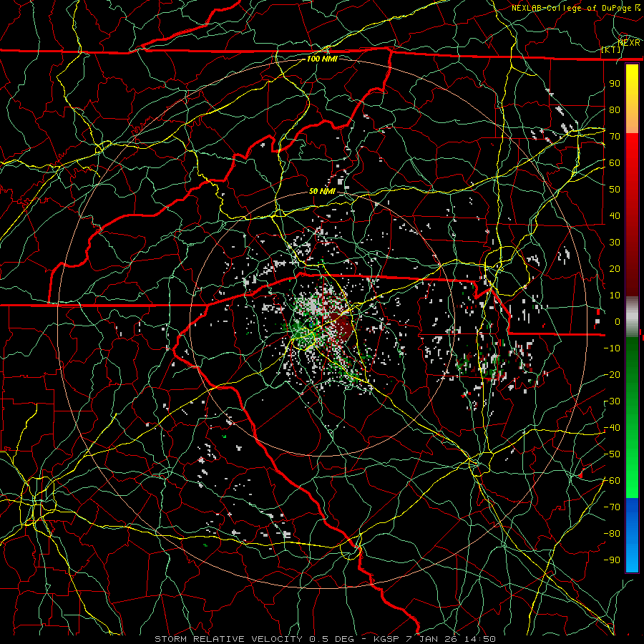Select the -60 value on velocity scale
This screenshot has height=644, width=644.
coord(612,481)
